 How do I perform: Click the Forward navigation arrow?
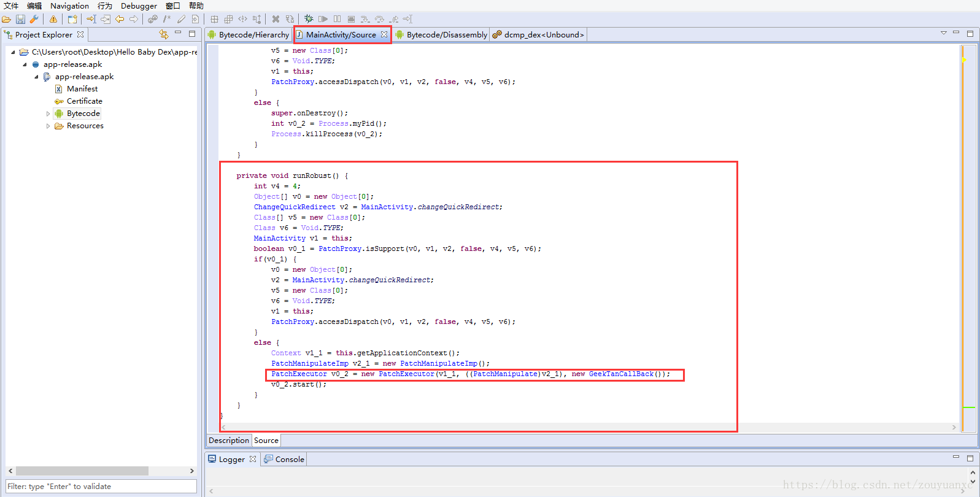click(x=133, y=19)
